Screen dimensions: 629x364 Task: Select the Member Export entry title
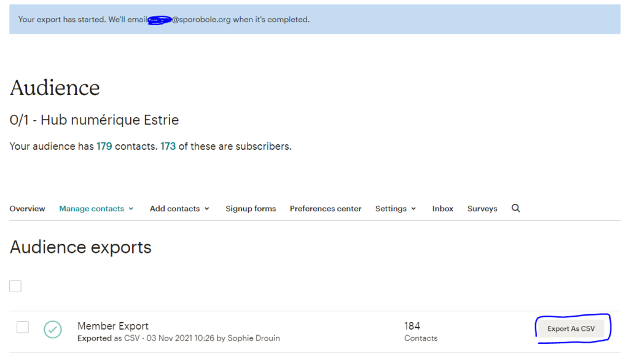coord(112,325)
